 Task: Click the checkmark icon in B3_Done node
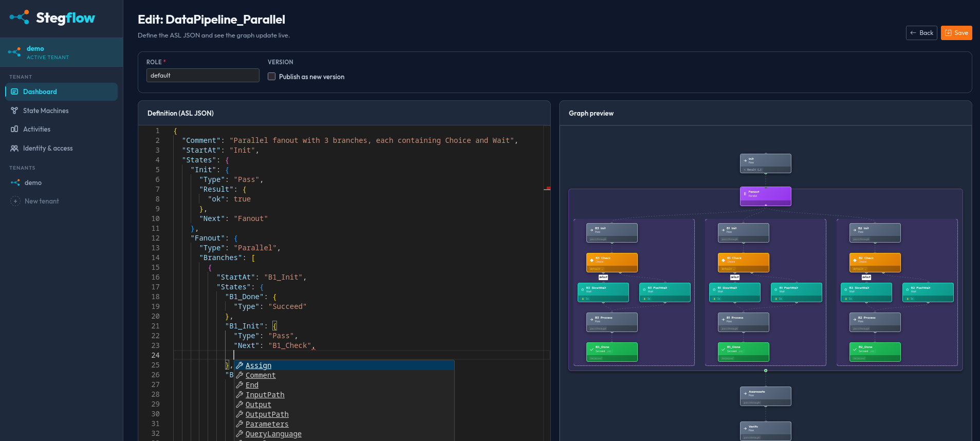point(592,349)
